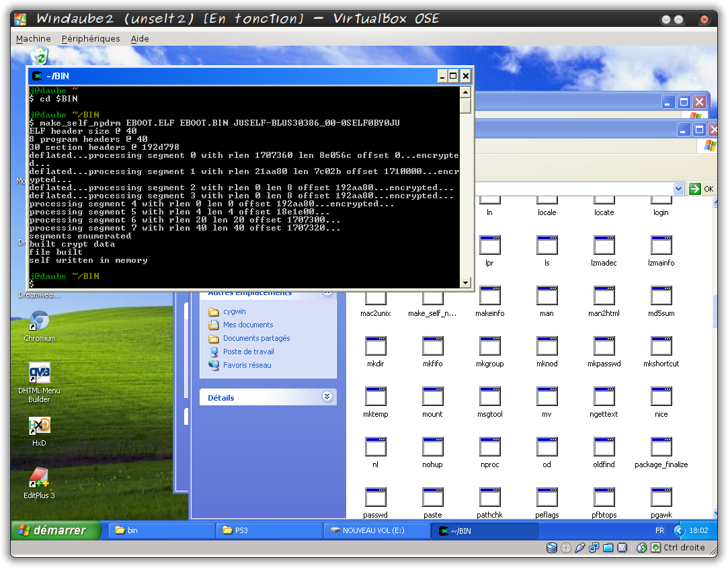Click the terminal scrollbar down arrow
The height and width of the screenshot is (570, 728).
coord(466,283)
